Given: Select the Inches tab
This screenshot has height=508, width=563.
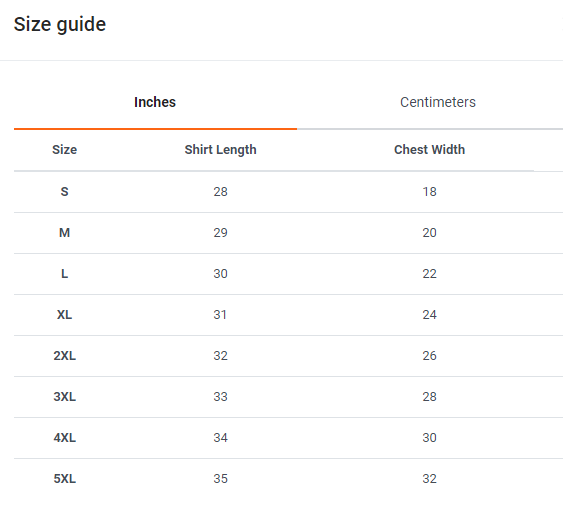Looking at the screenshot, I should pyautogui.click(x=155, y=102).
